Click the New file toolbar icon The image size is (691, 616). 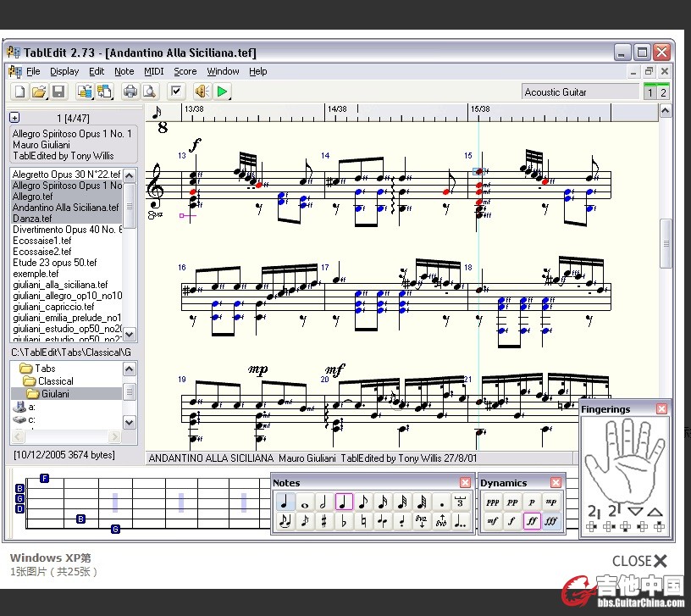19,92
